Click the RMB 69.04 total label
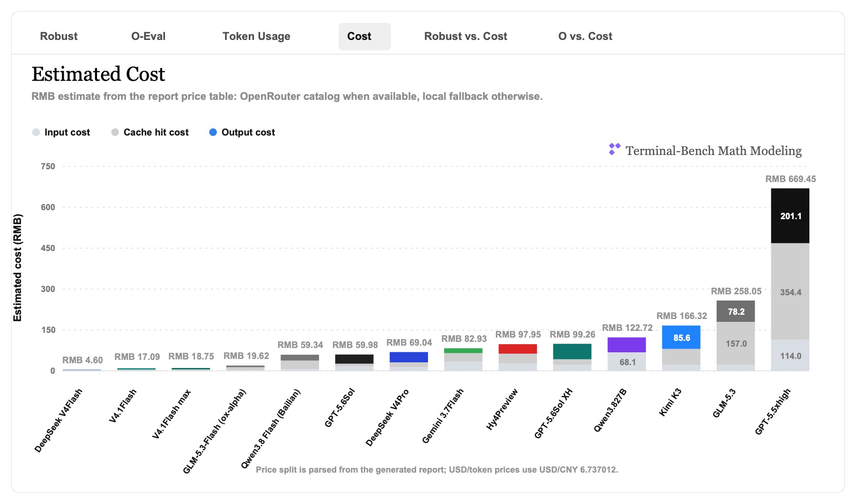 click(409, 343)
